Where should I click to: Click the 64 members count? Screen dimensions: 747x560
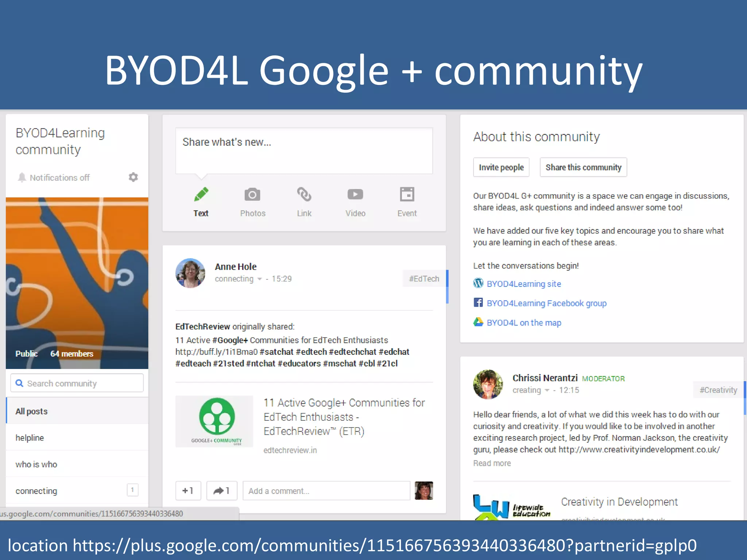click(72, 354)
